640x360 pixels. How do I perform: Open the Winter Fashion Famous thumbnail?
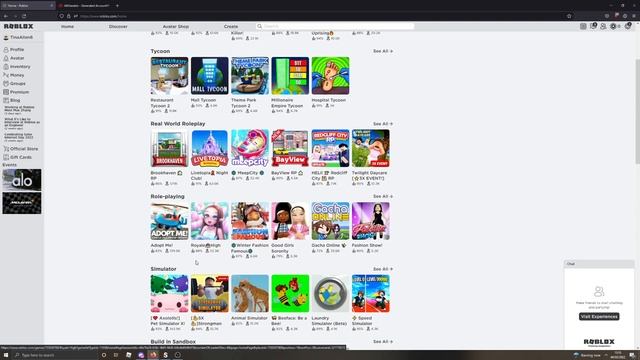point(250,221)
